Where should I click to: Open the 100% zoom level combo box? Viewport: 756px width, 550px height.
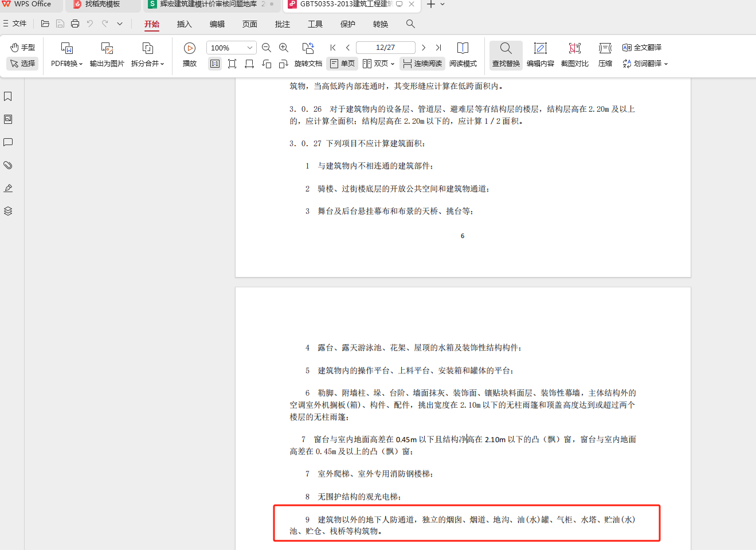(x=232, y=48)
